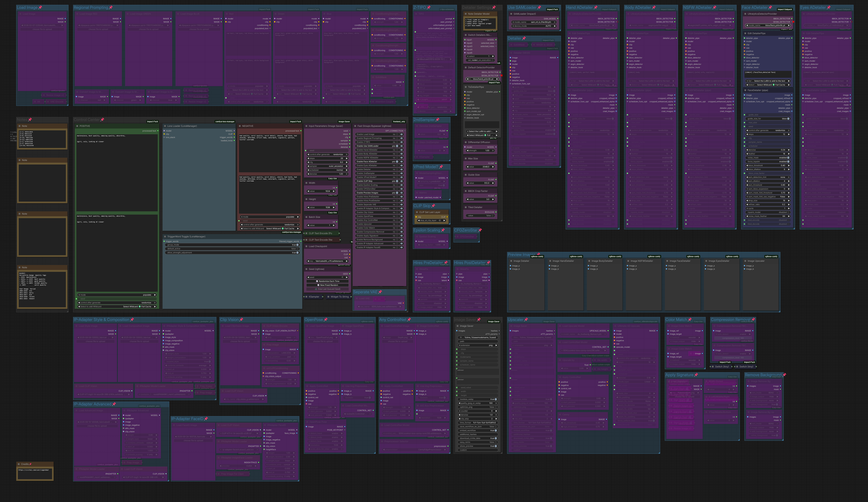Click the dice icon on Randomize Each Time

click(x=317, y=281)
